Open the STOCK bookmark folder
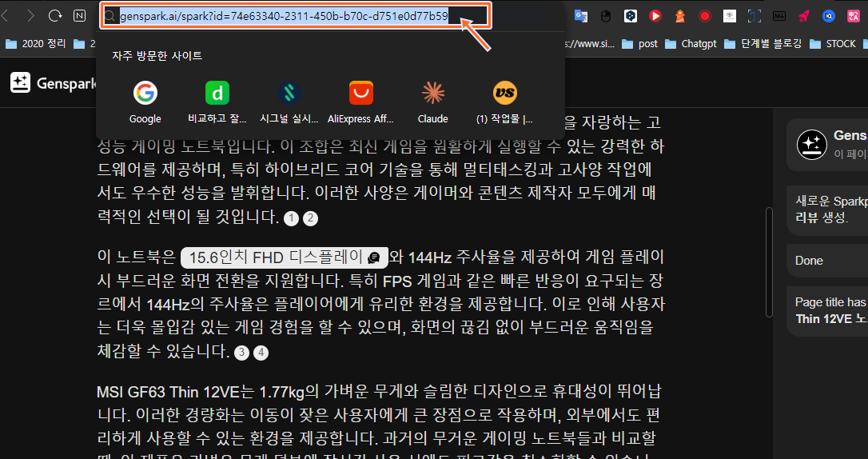The width and height of the screenshot is (868, 459). [x=833, y=44]
